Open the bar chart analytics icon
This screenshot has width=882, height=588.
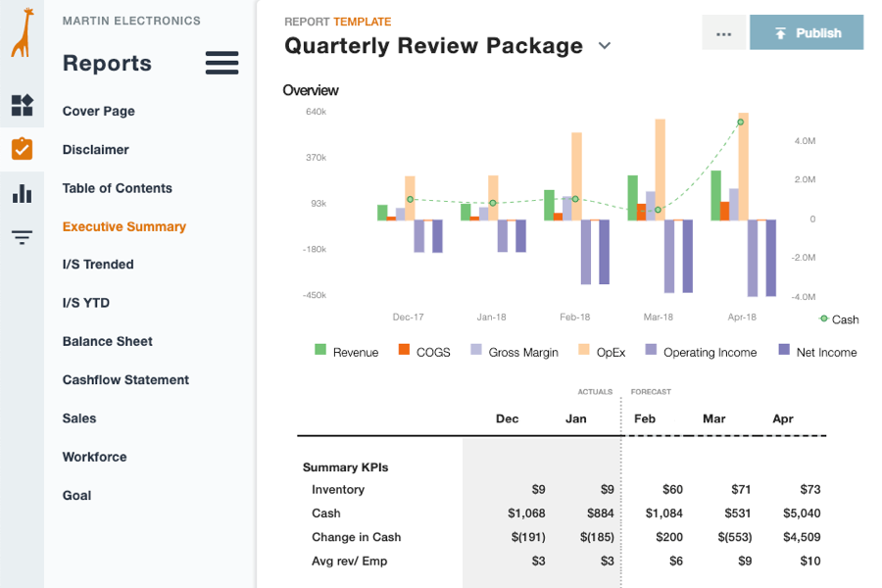[22, 193]
